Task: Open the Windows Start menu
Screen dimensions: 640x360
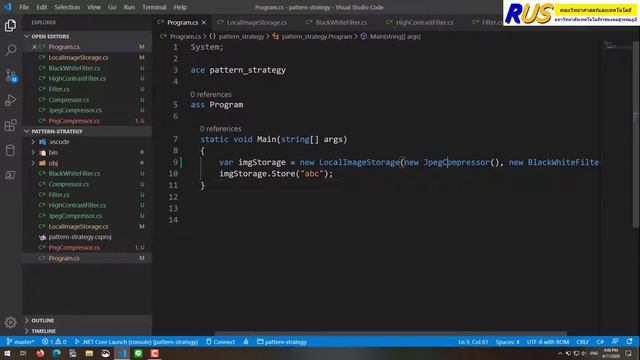Action: click(7, 353)
